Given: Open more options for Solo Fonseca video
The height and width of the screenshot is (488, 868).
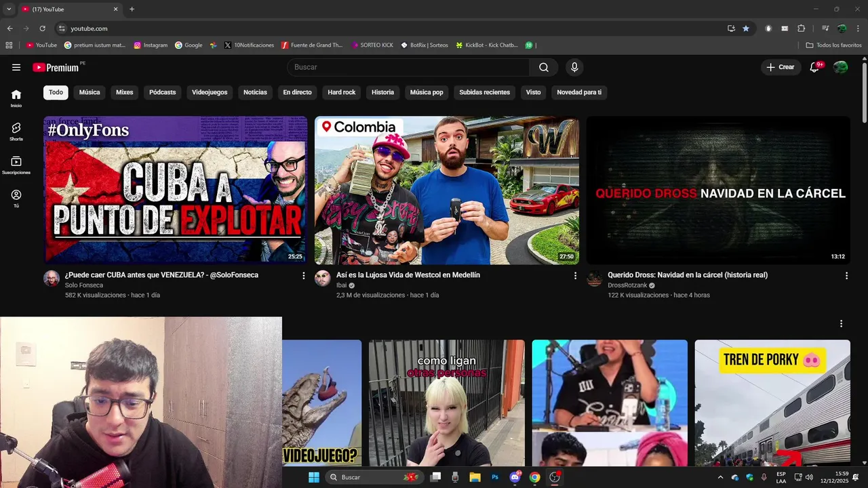Looking at the screenshot, I should click(x=304, y=276).
